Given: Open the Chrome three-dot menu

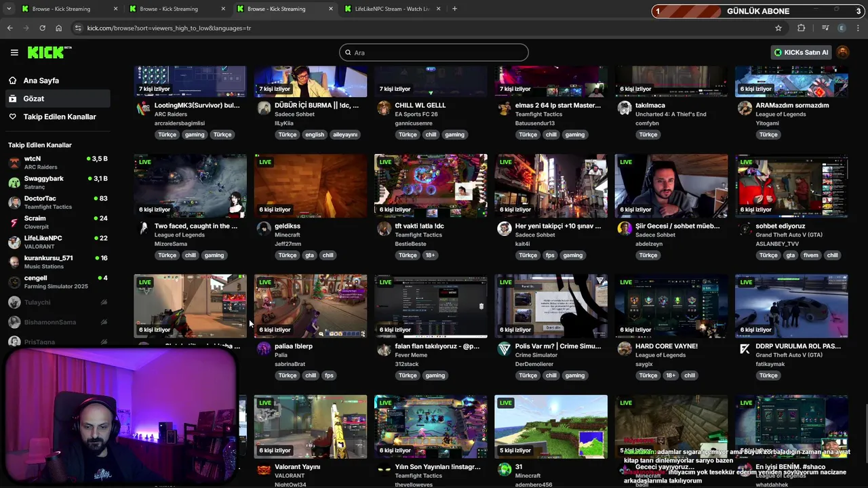Looking at the screenshot, I should (x=859, y=28).
